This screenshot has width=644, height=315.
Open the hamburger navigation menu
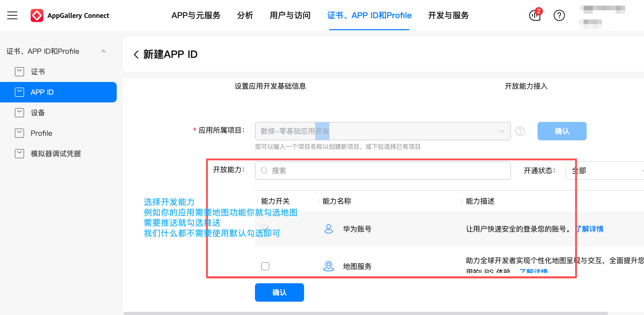tap(12, 15)
